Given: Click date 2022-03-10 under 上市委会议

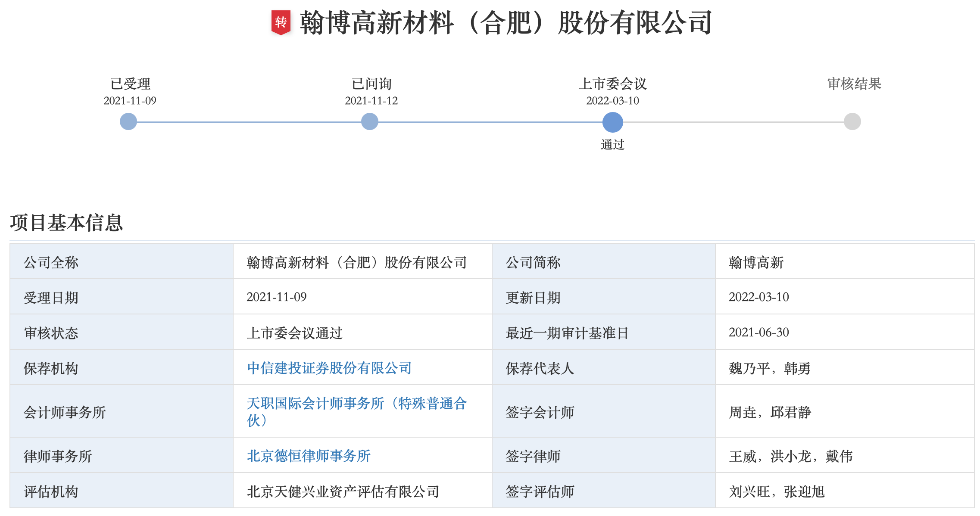Looking at the screenshot, I should [612, 101].
